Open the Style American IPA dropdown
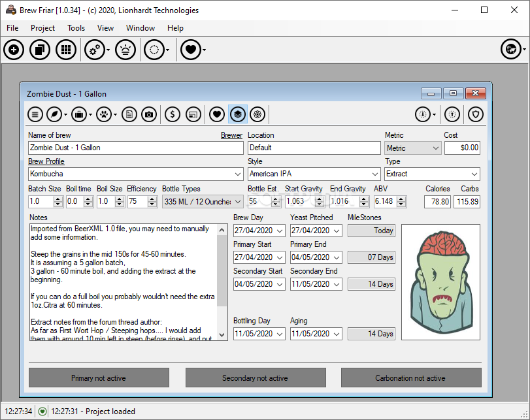The image size is (530, 420). pos(375,174)
